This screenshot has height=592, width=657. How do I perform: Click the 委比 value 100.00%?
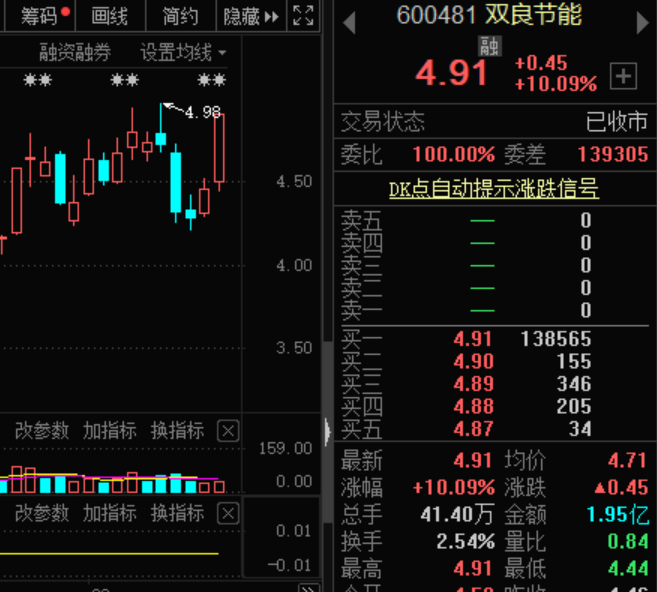coord(454,155)
